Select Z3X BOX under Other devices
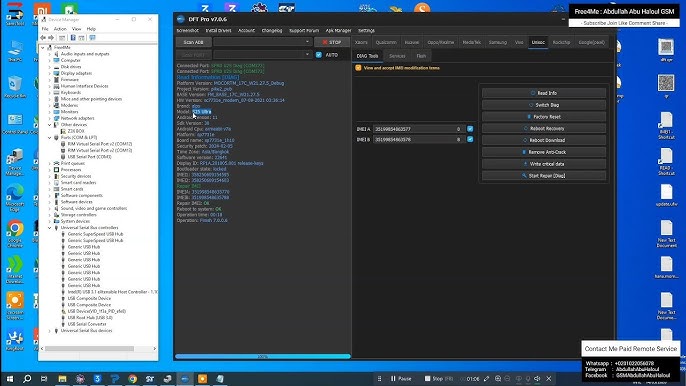686x386 pixels. [x=76, y=131]
